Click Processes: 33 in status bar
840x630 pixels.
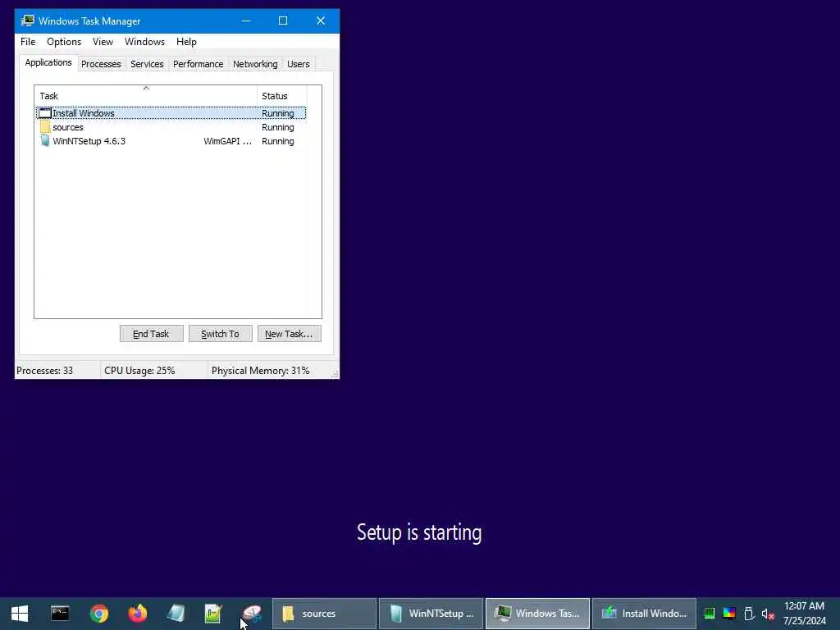coord(44,371)
